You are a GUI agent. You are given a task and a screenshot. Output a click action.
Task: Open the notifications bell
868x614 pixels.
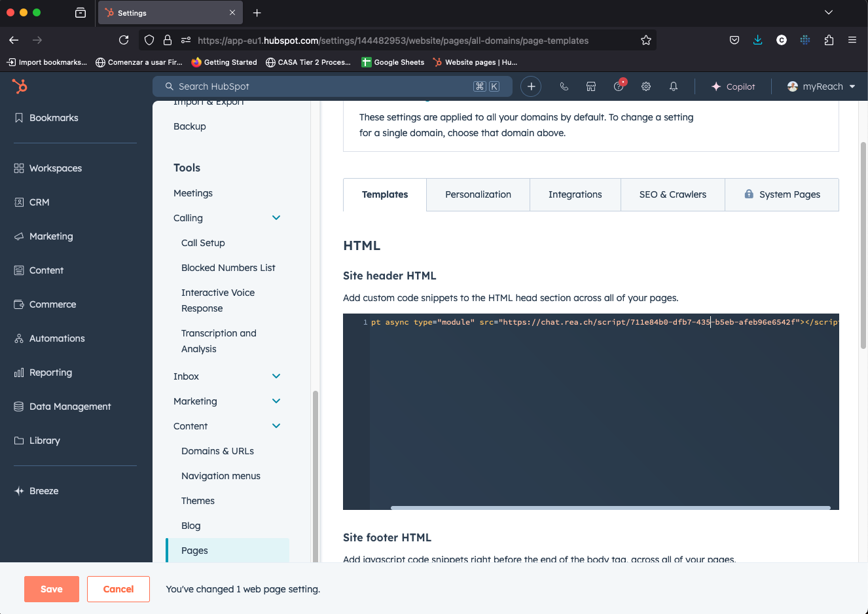[674, 86]
